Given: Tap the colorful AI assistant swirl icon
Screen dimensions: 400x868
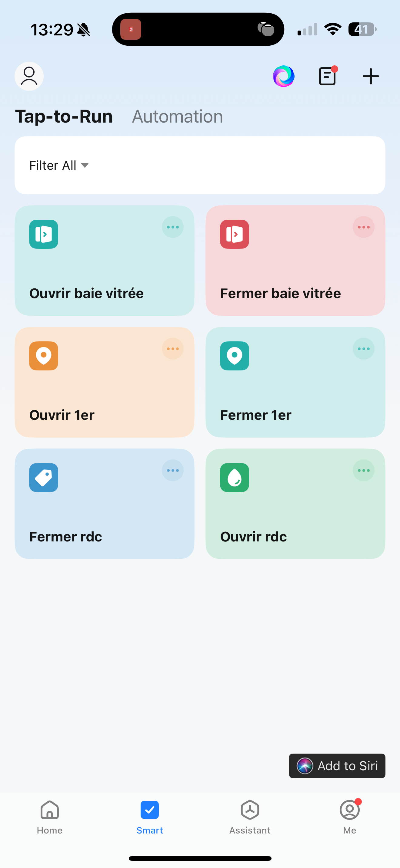Looking at the screenshot, I should [x=283, y=76].
